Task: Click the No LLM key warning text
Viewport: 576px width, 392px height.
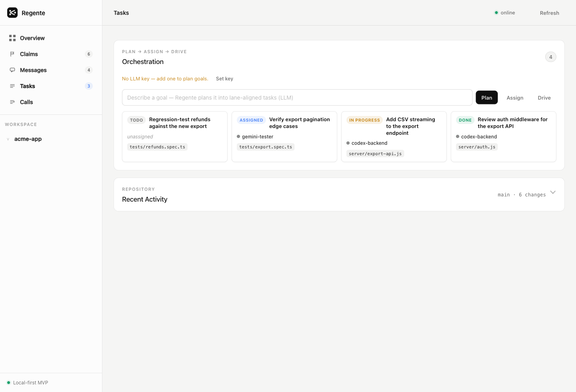Action: point(165,79)
